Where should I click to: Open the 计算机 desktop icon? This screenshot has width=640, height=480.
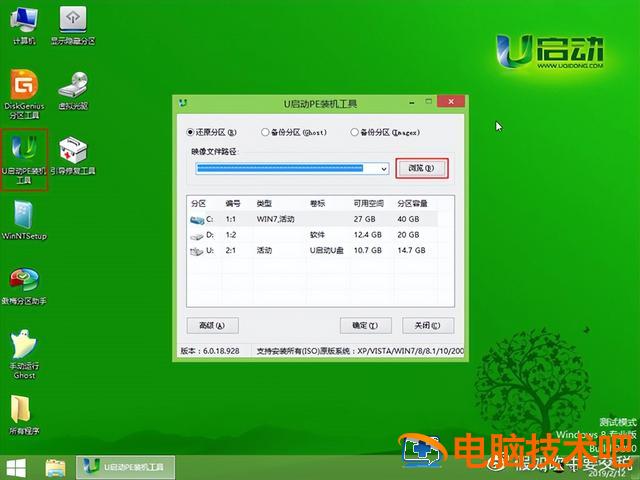pyautogui.click(x=23, y=24)
